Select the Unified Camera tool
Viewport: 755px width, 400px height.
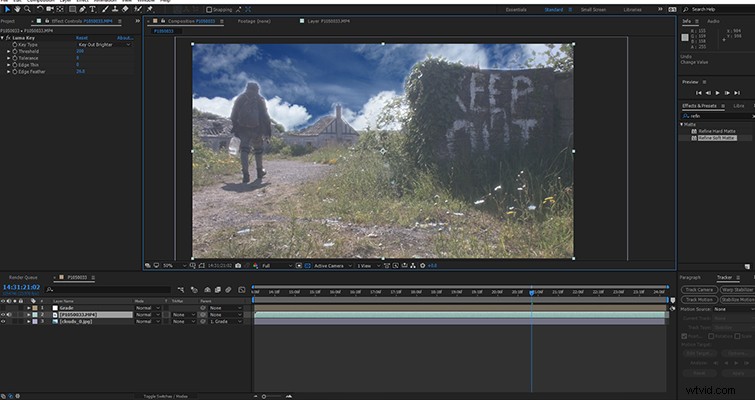tap(50, 9)
